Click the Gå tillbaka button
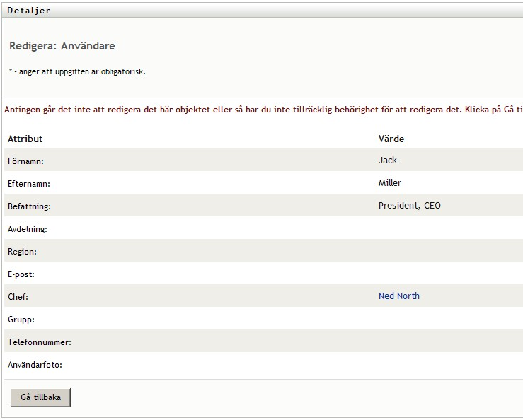Image resolution: width=523 pixels, height=420 pixels. 41,397
